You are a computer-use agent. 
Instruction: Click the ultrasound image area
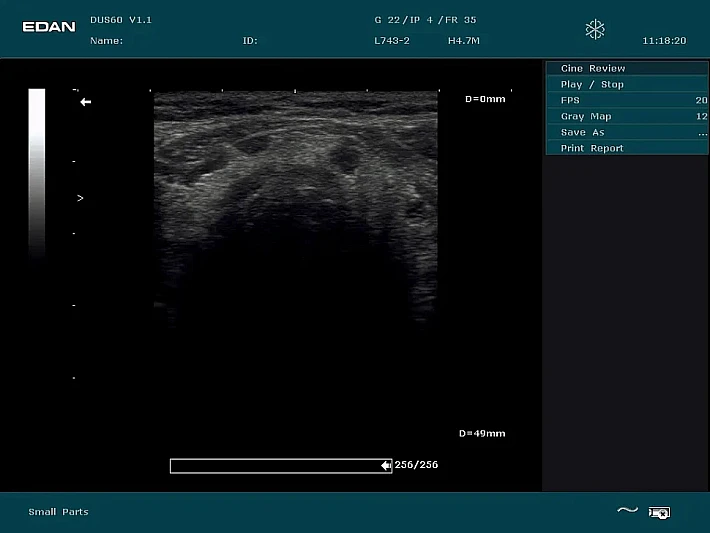pos(295,200)
